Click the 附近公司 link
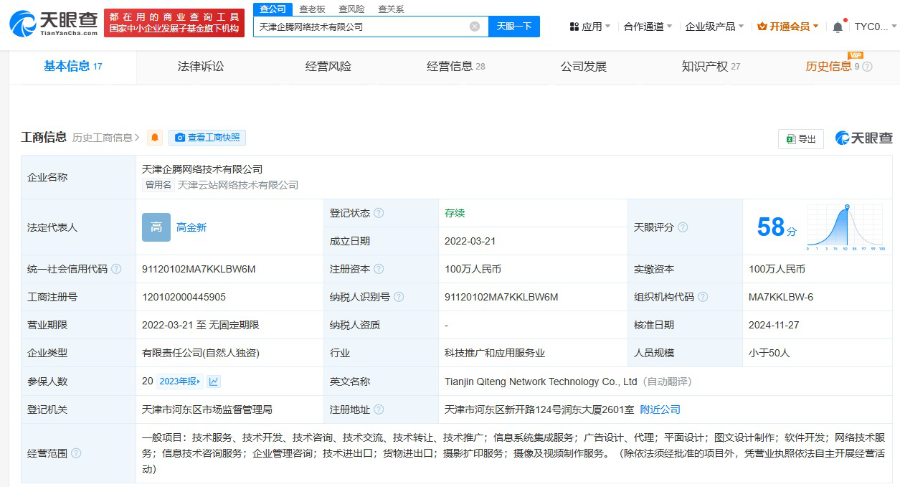900x487 pixels. click(x=660, y=409)
